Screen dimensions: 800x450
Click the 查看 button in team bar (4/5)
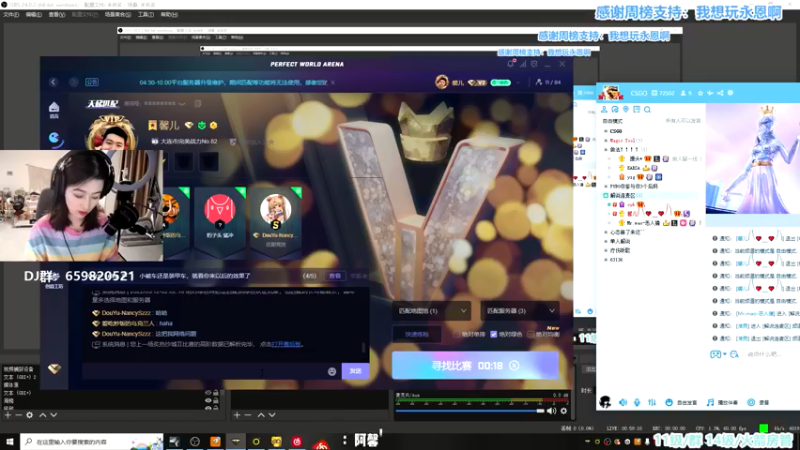click(335, 276)
